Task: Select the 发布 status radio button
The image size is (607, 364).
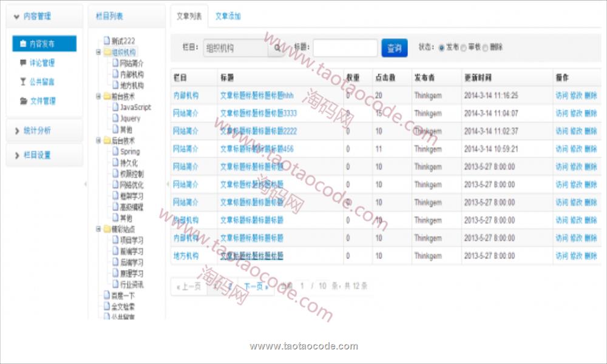Action: click(x=441, y=48)
